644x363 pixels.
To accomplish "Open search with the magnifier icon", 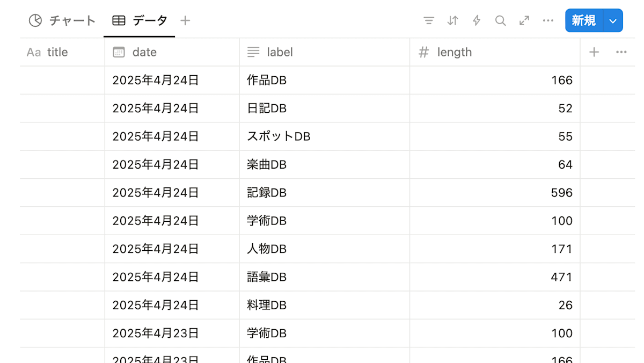I will tap(500, 20).
